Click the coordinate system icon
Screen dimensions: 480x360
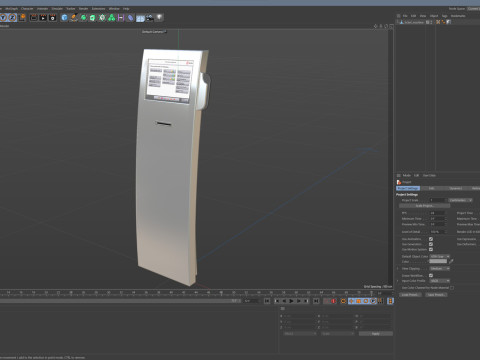22,17
